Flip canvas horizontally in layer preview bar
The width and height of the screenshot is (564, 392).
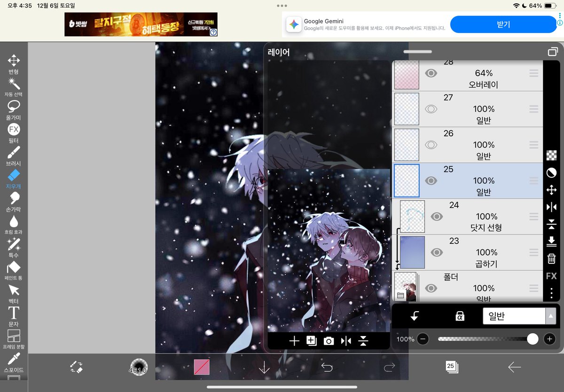(346, 341)
